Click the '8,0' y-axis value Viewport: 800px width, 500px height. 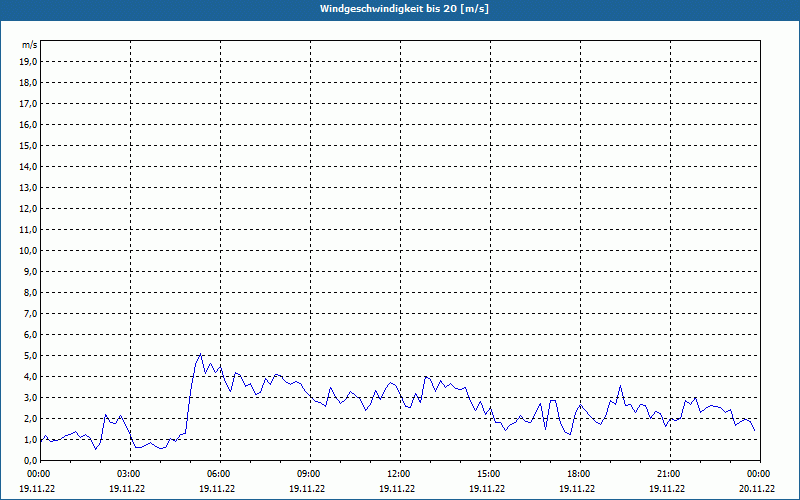click(x=30, y=292)
